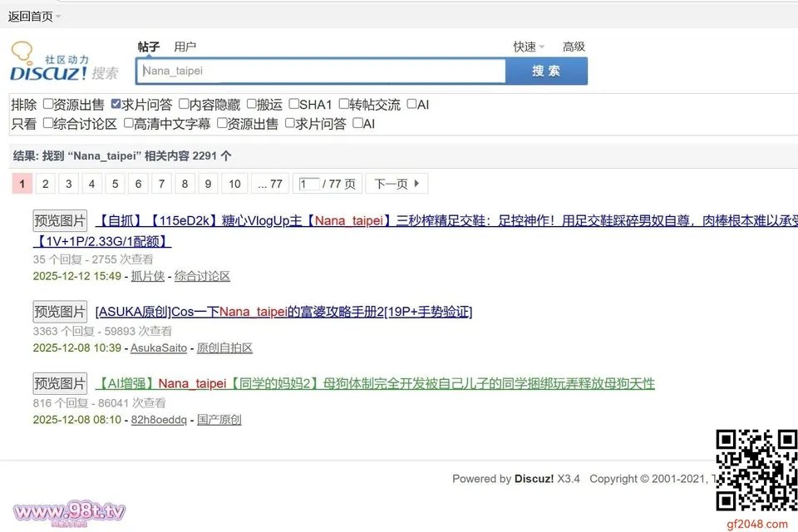This screenshot has height=532, width=798.
Task: Click 预览图片 for the ASUKA原创 thread
Action: (60, 312)
